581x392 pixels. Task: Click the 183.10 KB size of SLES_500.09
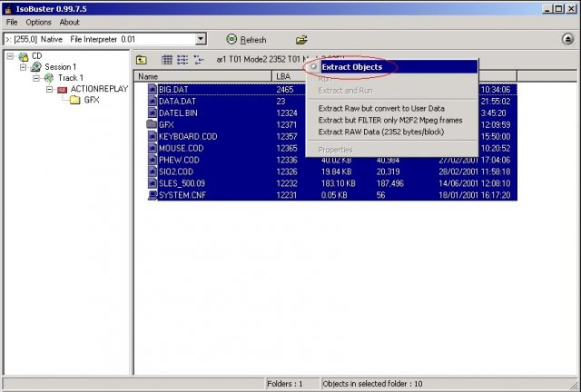tap(339, 183)
